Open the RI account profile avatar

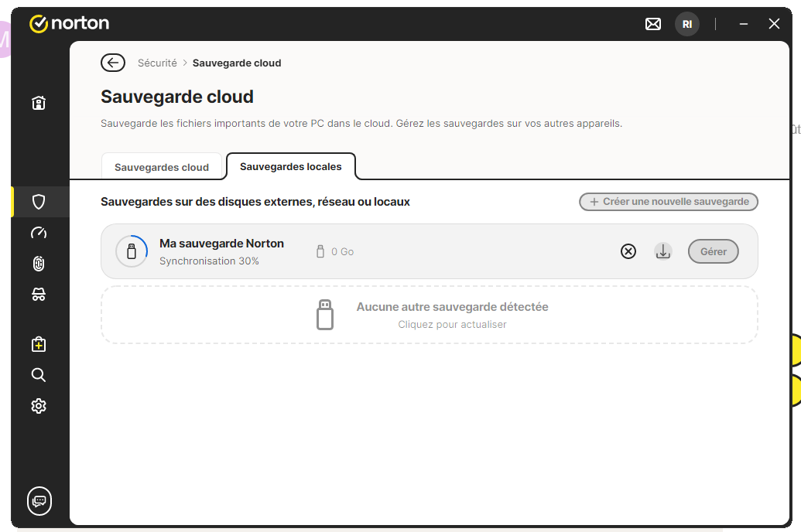[x=686, y=24]
